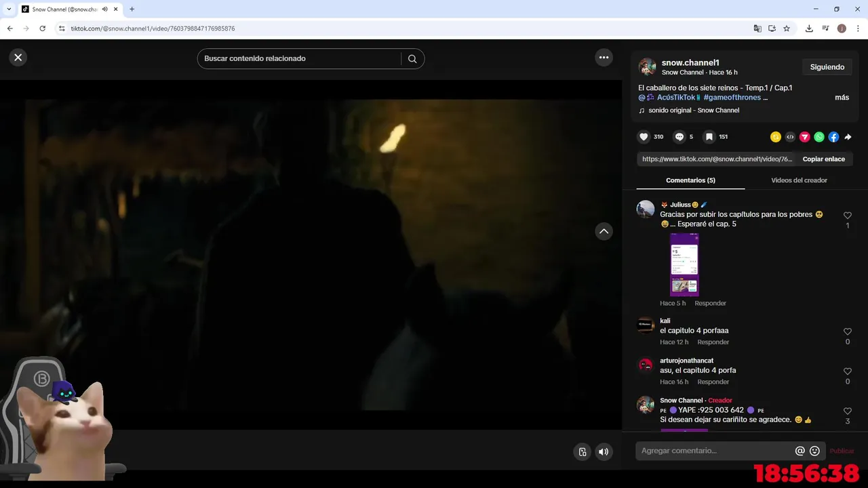Click the Publicar button

click(x=842, y=451)
